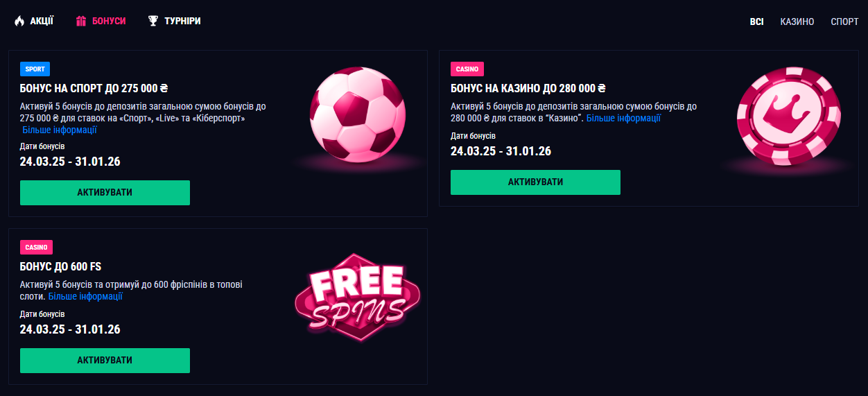Click the Free Spins logo image
Viewport: 868px width, 396px height.
pyautogui.click(x=358, y=298)
